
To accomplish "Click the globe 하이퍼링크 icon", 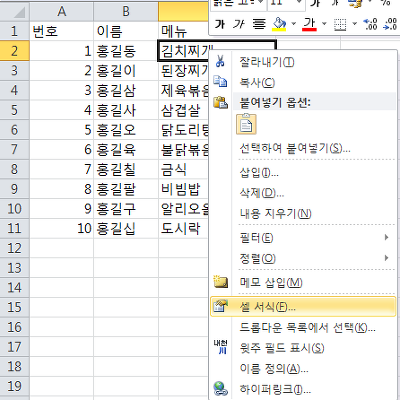I will click(221, 389).
